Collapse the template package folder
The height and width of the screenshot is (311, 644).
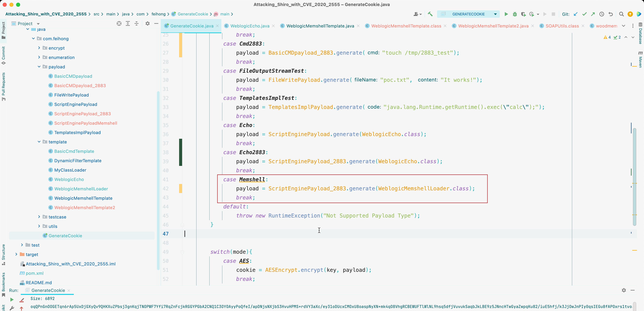[x=39, y=142]
